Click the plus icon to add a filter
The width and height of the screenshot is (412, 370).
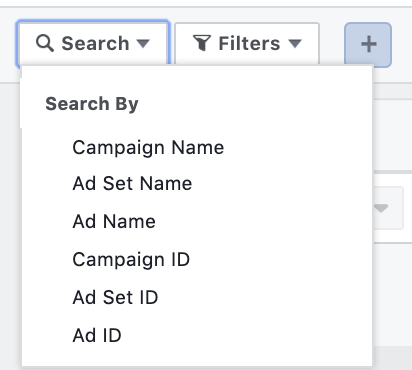368,44
